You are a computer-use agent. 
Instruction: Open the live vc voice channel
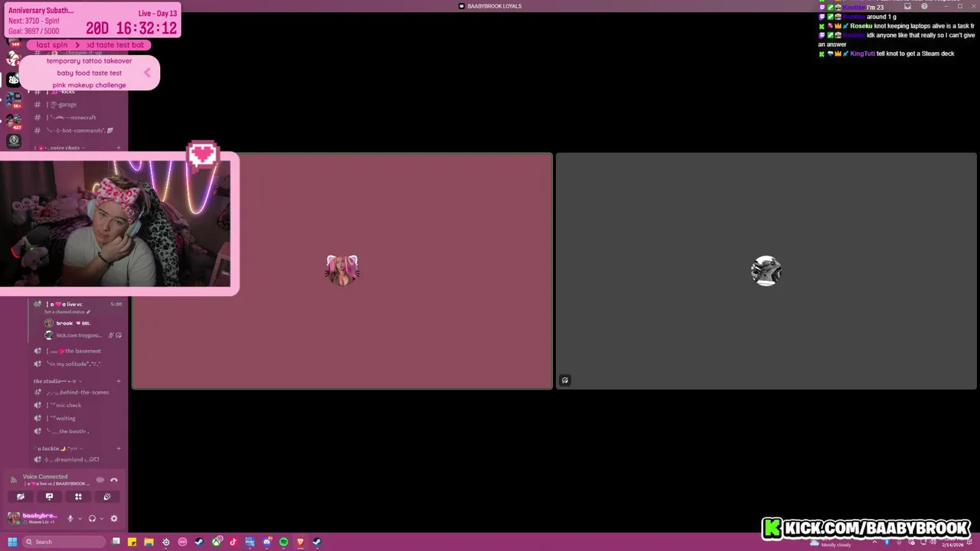77,304
